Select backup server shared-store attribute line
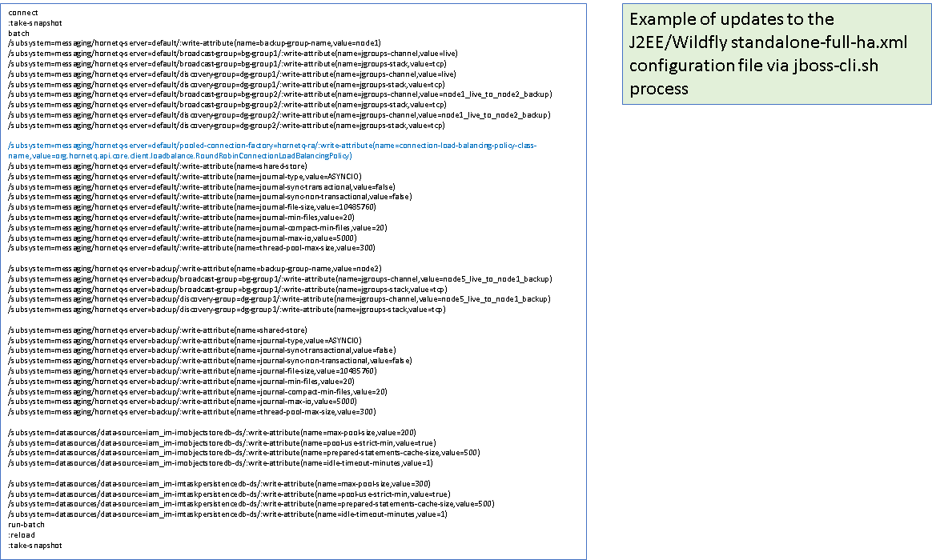 click(x=158, y=330)
